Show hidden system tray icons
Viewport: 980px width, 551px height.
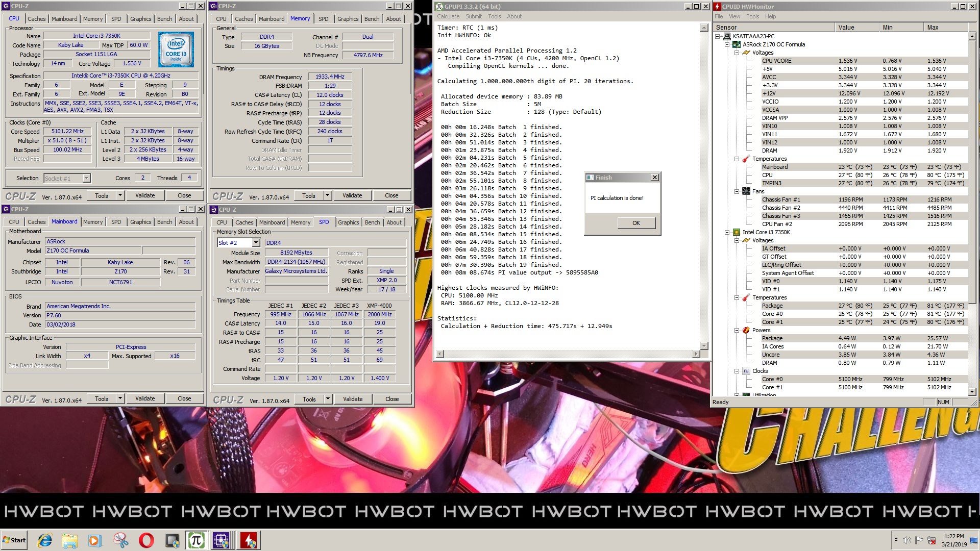tap(896, 539)
